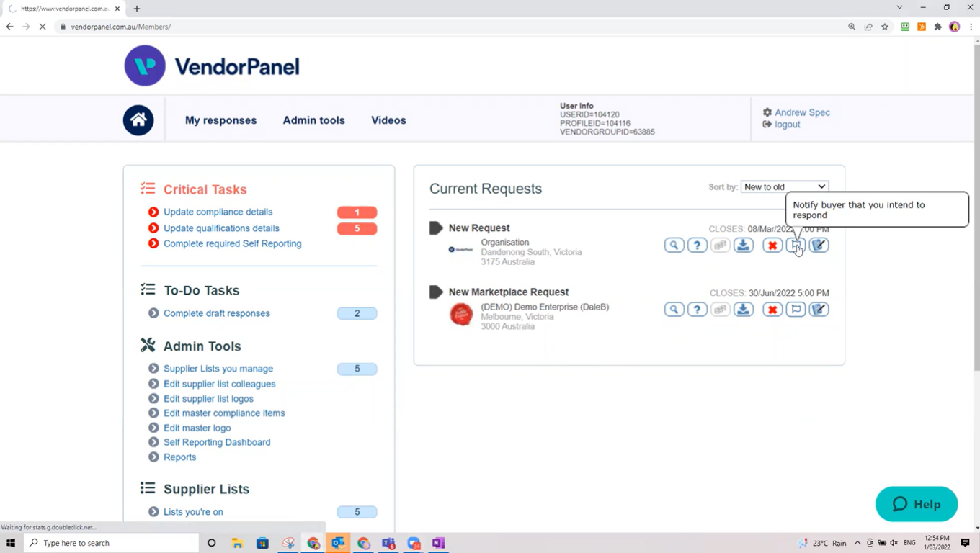
Task: Open Reports link in Admin Tools
Action: (x=179, y=457)
